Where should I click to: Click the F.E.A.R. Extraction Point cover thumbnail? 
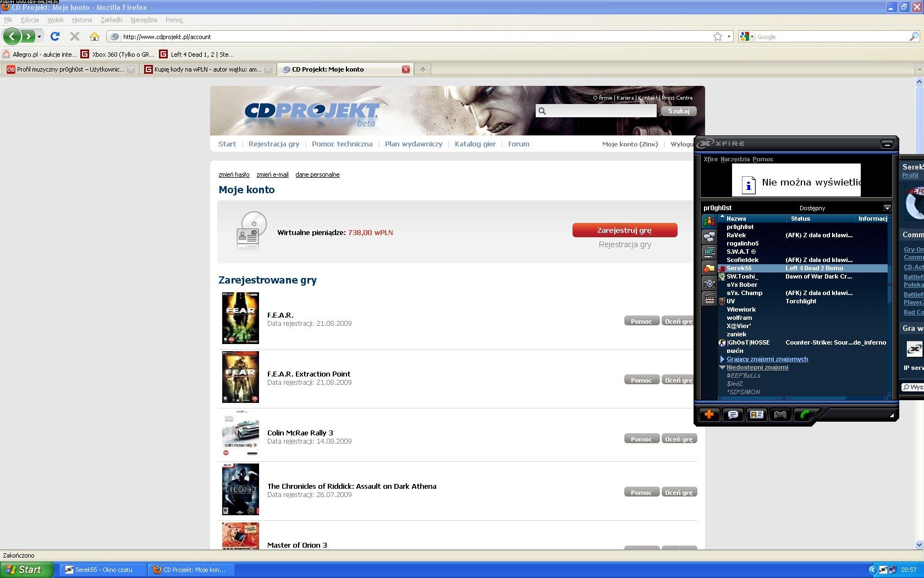(240, 377)
